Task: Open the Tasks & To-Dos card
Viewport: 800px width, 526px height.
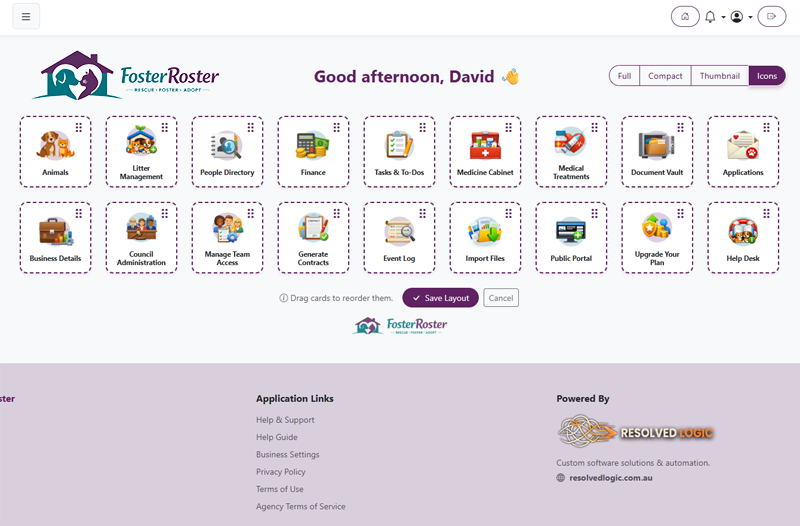Action: [x=399, y=152]
